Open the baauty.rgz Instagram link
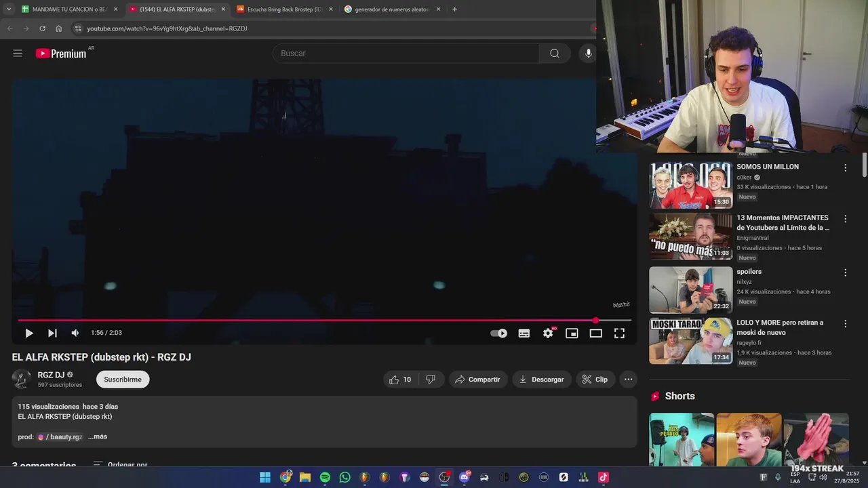This screenshot has width=868, height=488. click(x=60, y=437)
